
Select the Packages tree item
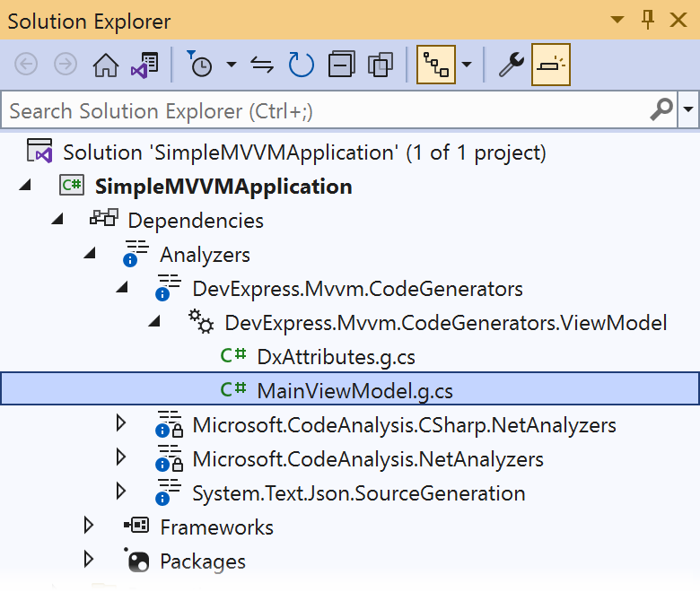[x=203, y=562]
